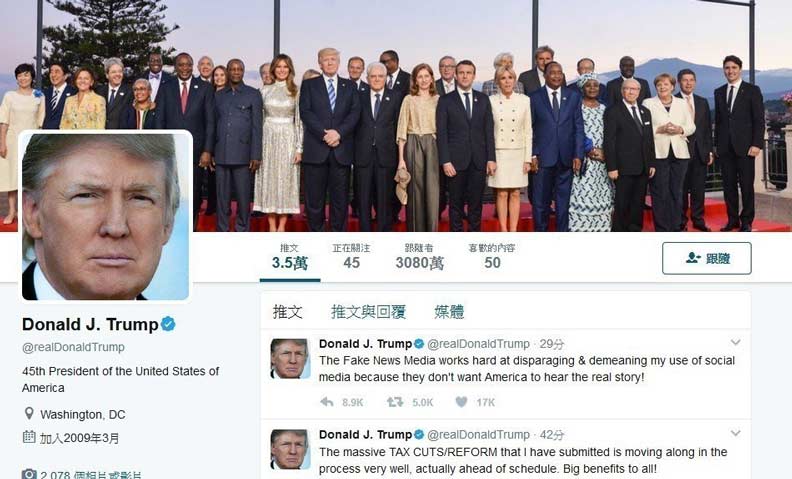Like the Fake News Media tweet
The height and width of the screenshot is (479, 792).
(461, 402)
